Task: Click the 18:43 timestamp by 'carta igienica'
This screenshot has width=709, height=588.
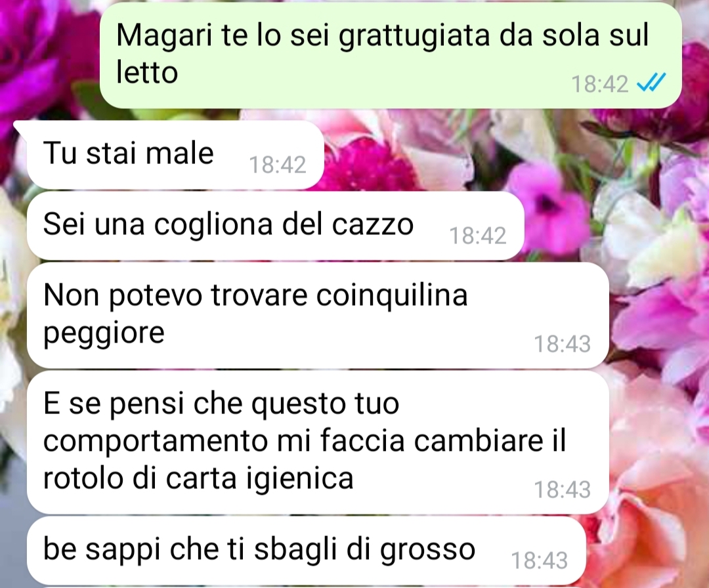Action: point(563,490)
